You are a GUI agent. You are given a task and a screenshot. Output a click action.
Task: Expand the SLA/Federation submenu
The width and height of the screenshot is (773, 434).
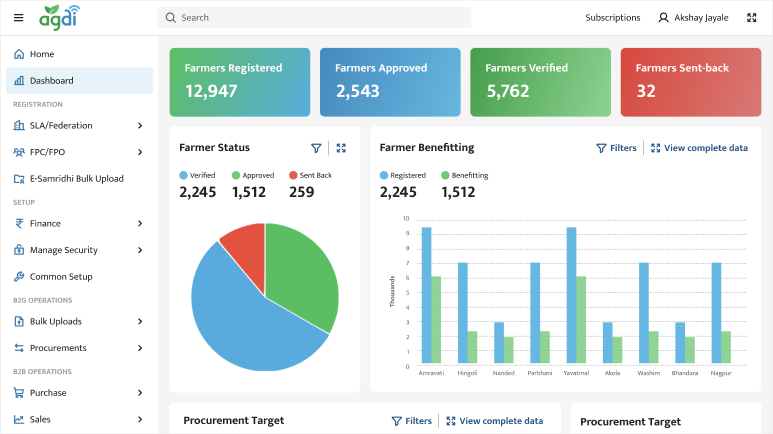click(x=140, y=126)
